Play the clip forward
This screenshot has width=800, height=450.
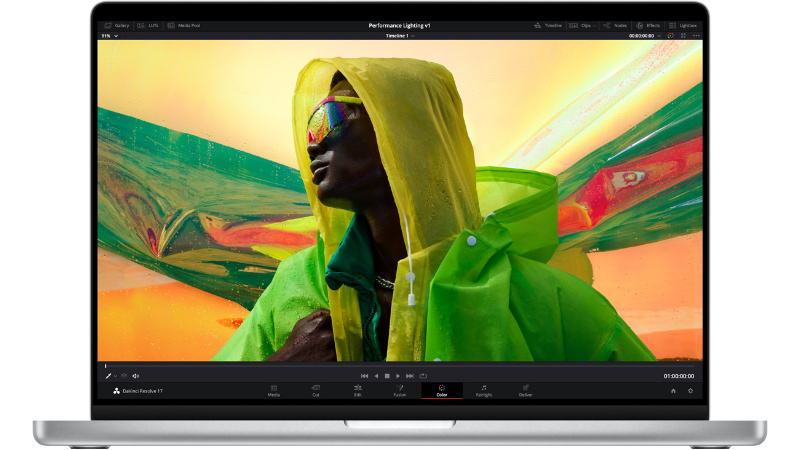(398, 376)
